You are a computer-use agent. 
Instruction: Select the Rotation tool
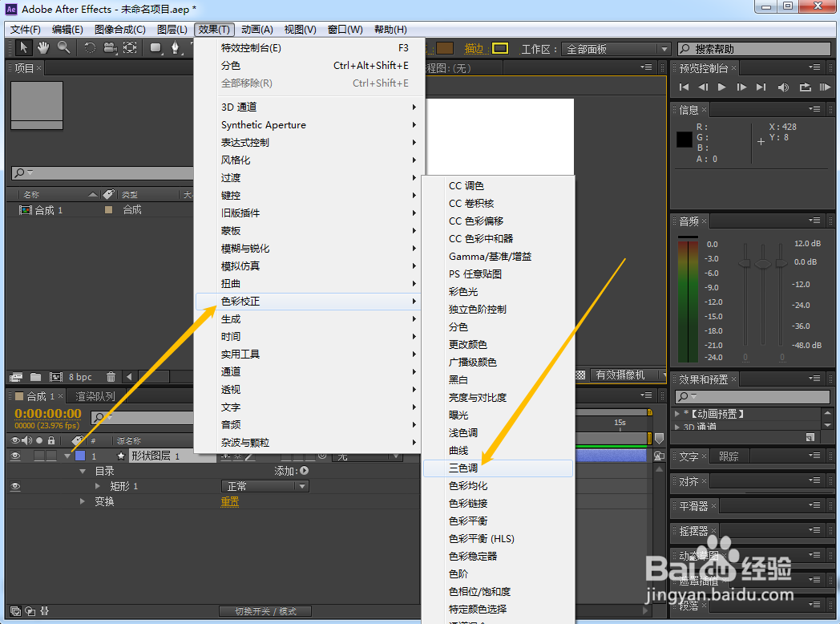pyautogui.click(x=90, y=47)
